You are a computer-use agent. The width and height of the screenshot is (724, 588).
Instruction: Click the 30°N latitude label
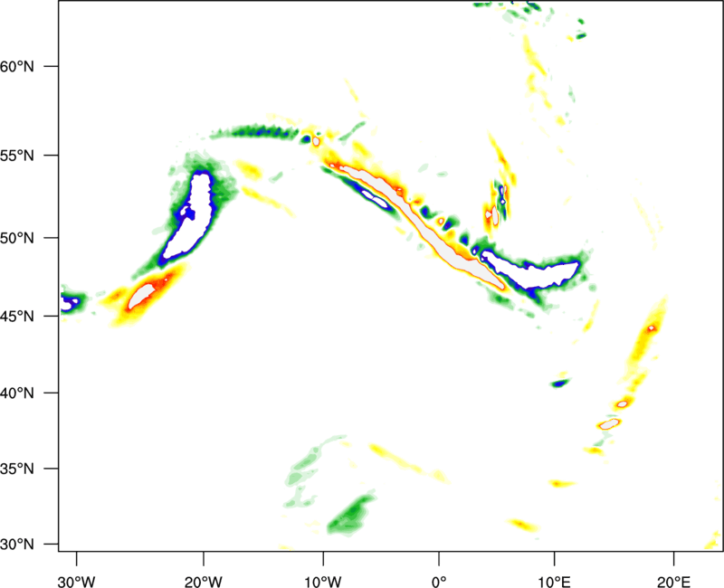17,545
